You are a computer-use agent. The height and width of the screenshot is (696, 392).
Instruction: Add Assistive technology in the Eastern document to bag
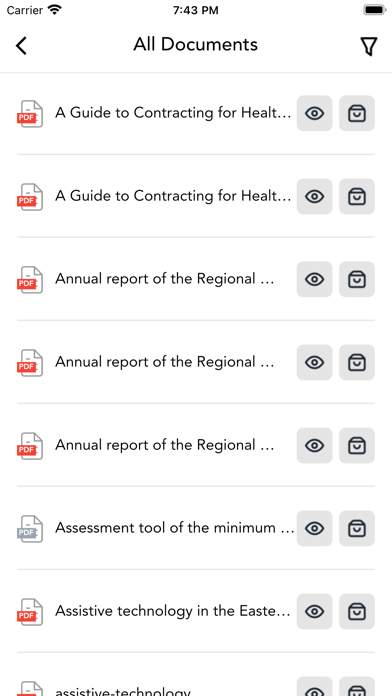click(x=357, y=611)
